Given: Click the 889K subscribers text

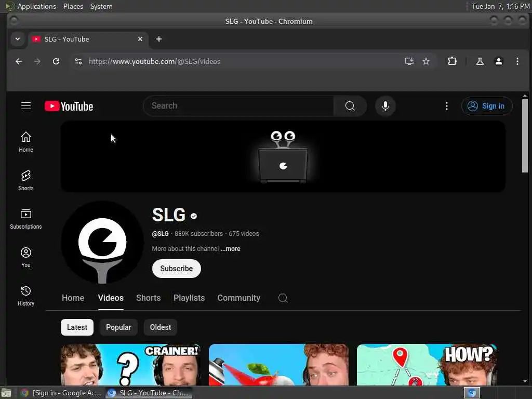Looking at the screenshot, I should click(199, 233).
